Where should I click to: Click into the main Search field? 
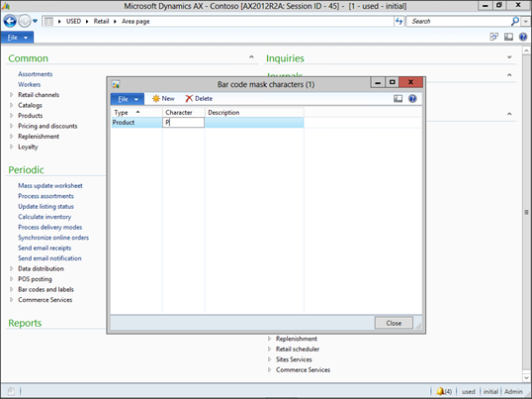tap(458, 22)
